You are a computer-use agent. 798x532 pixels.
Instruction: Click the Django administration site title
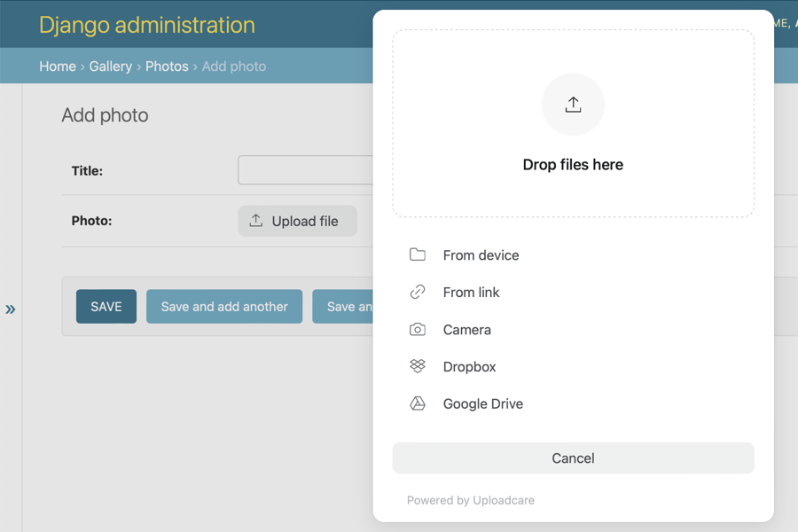coord(147,25)
